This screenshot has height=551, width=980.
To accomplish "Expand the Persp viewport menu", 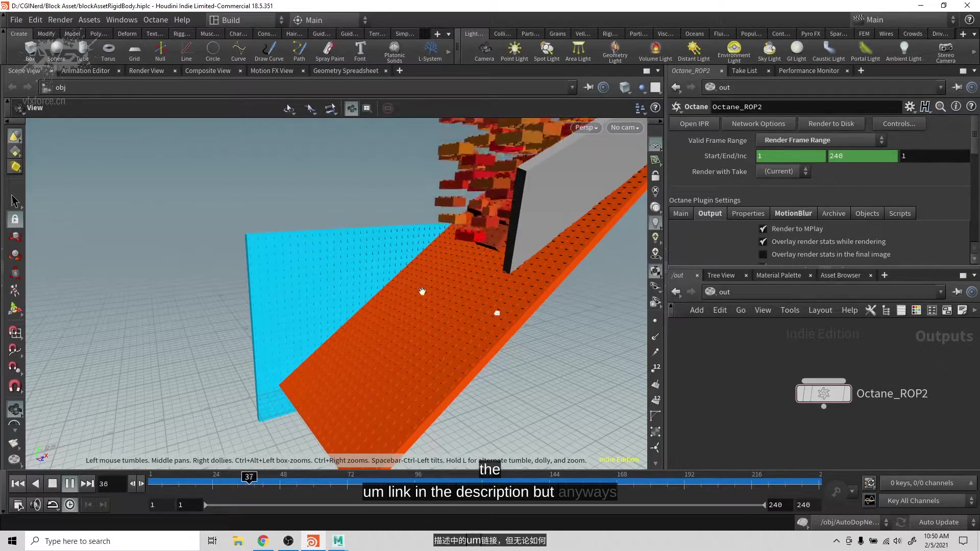I will [x=586, y=128].
